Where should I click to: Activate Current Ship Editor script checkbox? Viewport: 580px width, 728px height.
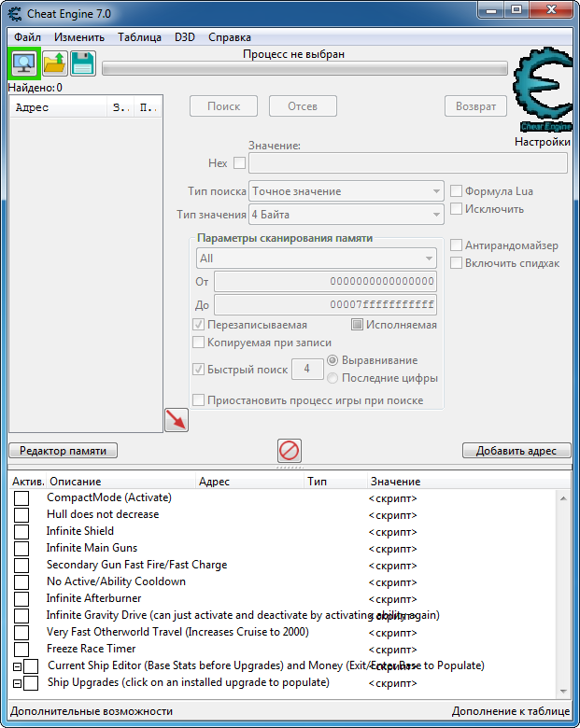31,666
